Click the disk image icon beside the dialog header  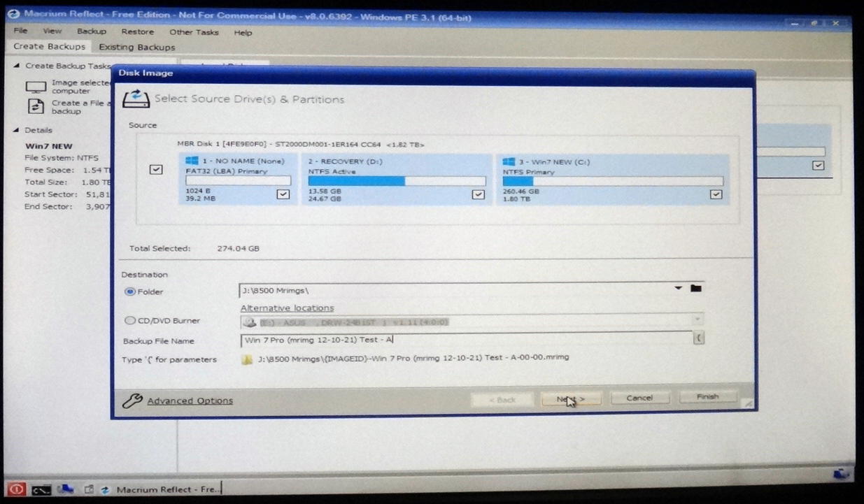pyautogui.click(x=136, y=99)
